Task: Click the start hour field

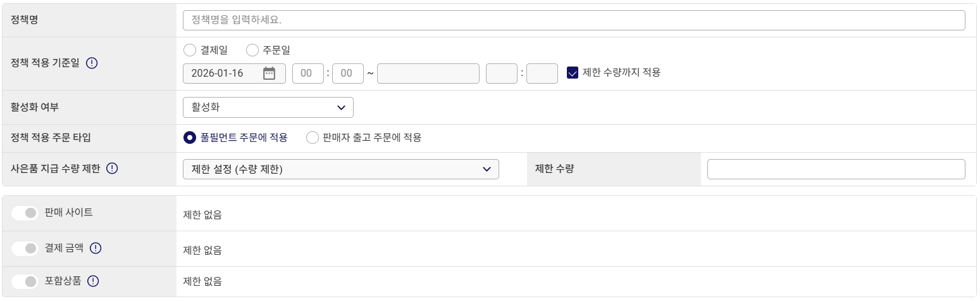Action: click(x=307, y=73)
